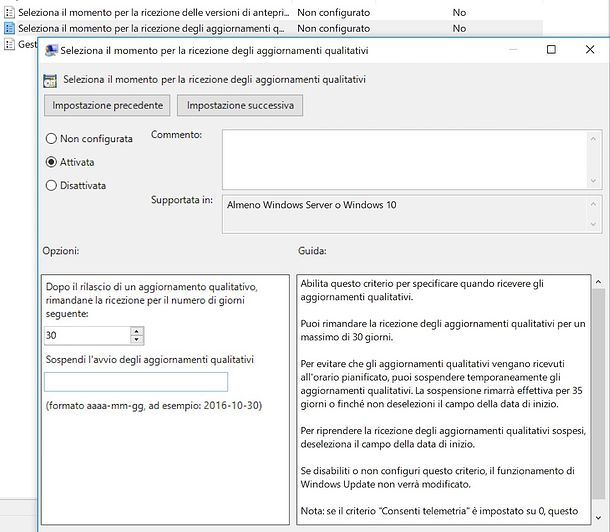Click the dialog title bar computer icon

(51, 51)
